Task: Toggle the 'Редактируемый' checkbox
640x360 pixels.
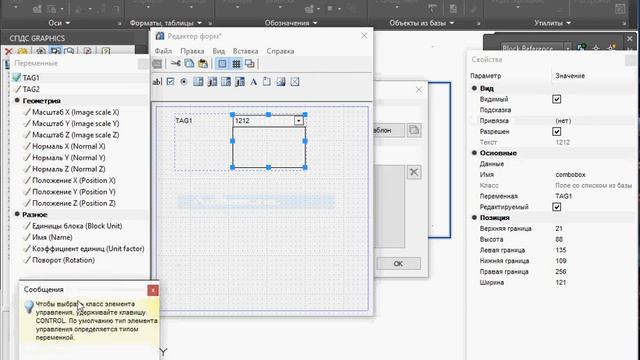Action: point(556,207)
